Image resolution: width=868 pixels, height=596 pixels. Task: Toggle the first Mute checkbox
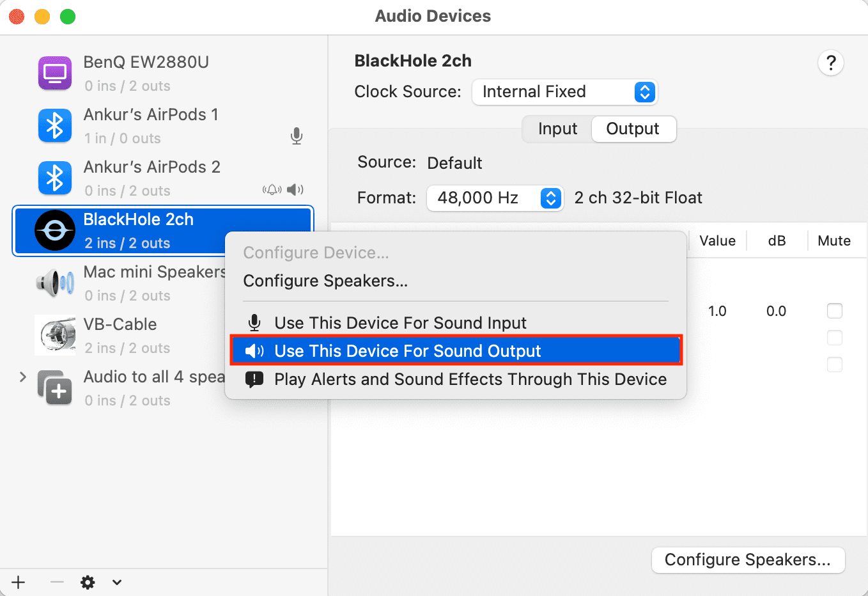(835, 311)
